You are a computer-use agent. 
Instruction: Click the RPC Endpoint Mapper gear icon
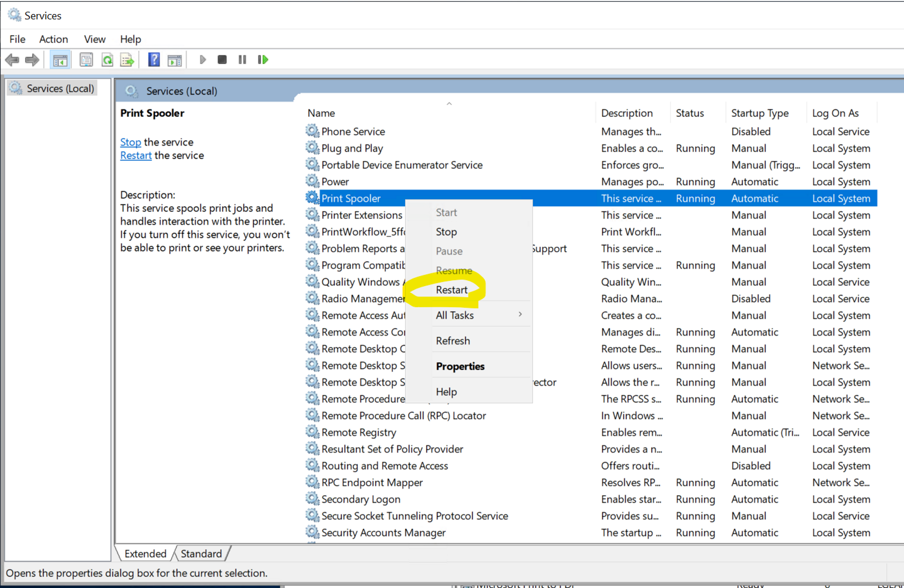pos(312,482)
